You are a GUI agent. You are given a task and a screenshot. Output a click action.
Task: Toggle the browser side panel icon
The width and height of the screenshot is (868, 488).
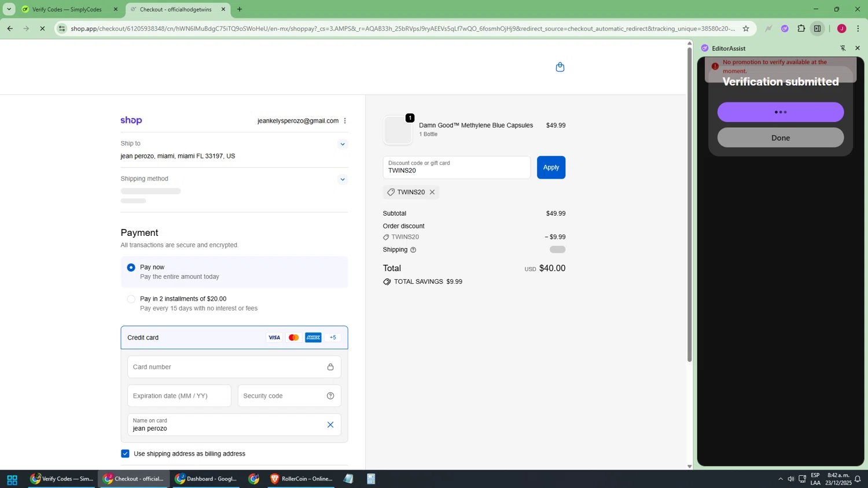click(x=817, y=28)
